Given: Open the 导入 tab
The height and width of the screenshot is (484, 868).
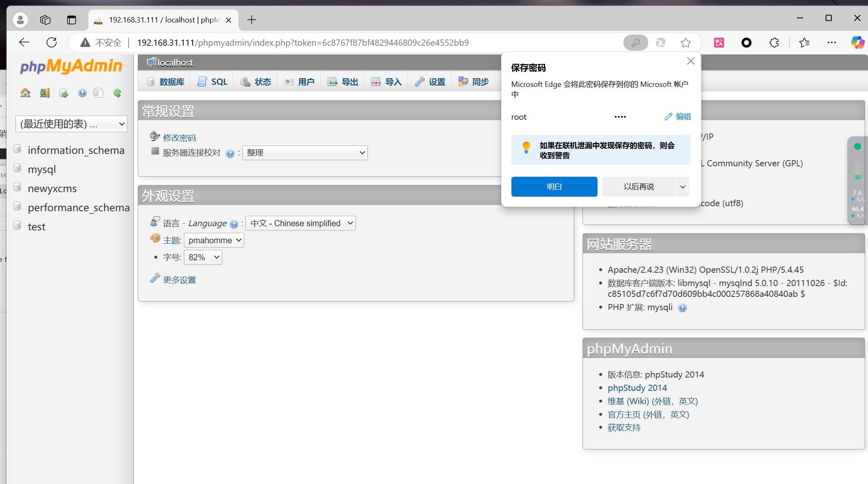Looking at the screenshot, I should pyautogui.click(x=387, y=82).
